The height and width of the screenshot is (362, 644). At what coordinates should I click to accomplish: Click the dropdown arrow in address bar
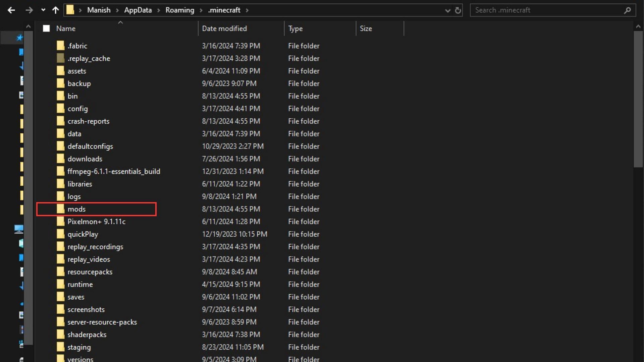[447, 10]
